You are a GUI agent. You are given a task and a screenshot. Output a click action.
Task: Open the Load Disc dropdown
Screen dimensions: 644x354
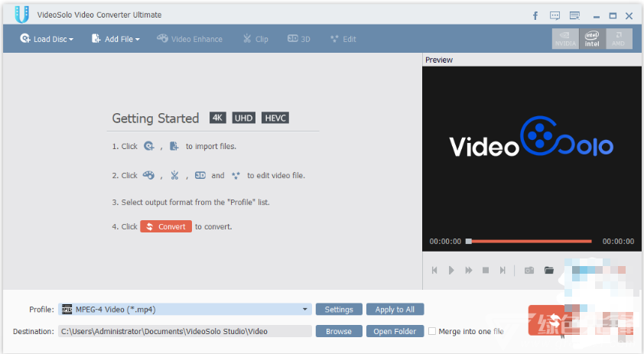pyautogui.click(x=47, y=39)
